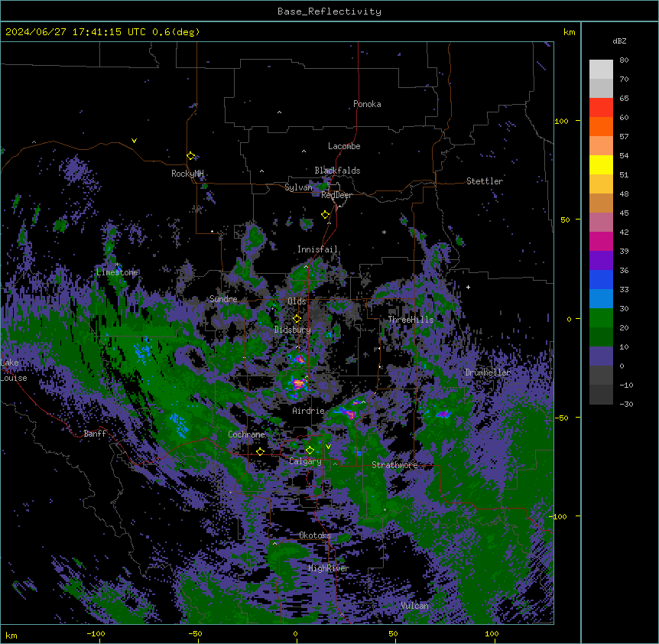Click the white plus marker east of ThreeHills
Screen dimensions: 659x644
tap(468, 287)
